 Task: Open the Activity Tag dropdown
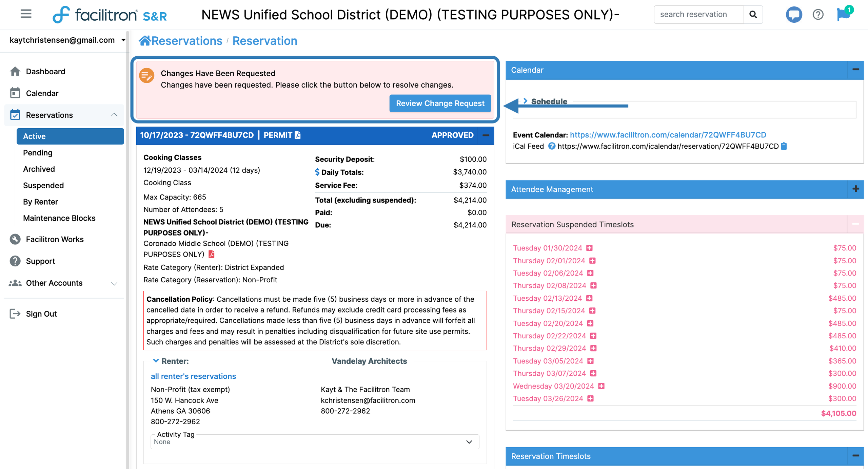click(x=315, y=442)
